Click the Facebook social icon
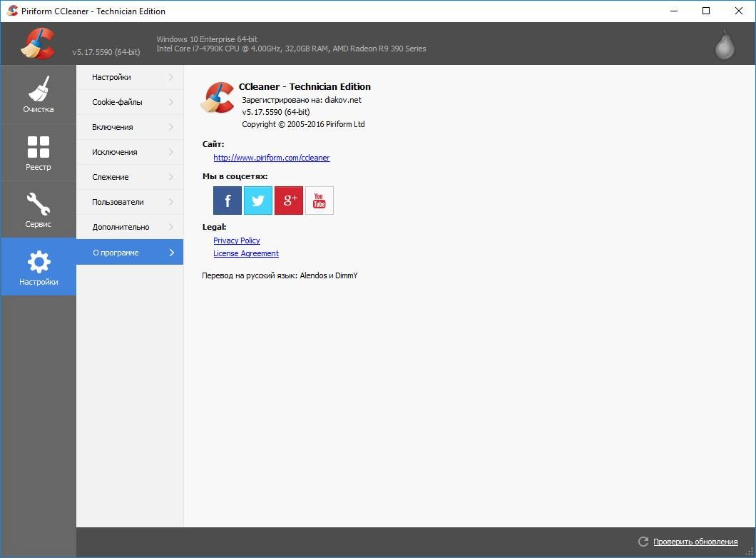 [x=228, y=200]
